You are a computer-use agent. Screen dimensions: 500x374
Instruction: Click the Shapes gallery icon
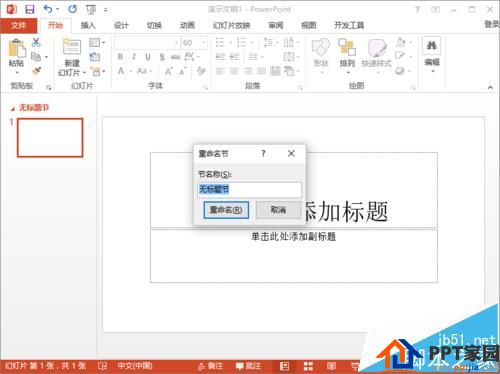321,47
